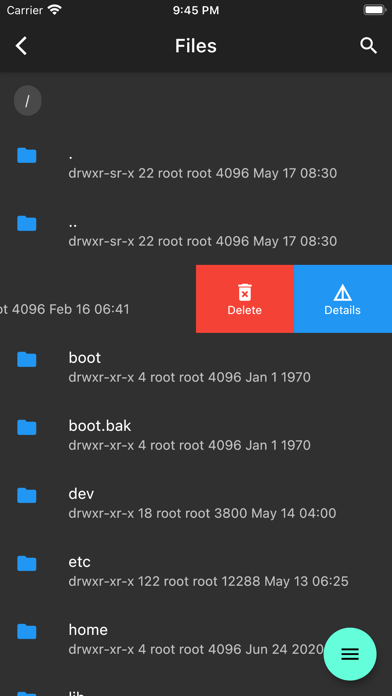Click the folder icon for the double-dot entry
The height and width of the screenshot is (696, 392).
tap(27, 223)
